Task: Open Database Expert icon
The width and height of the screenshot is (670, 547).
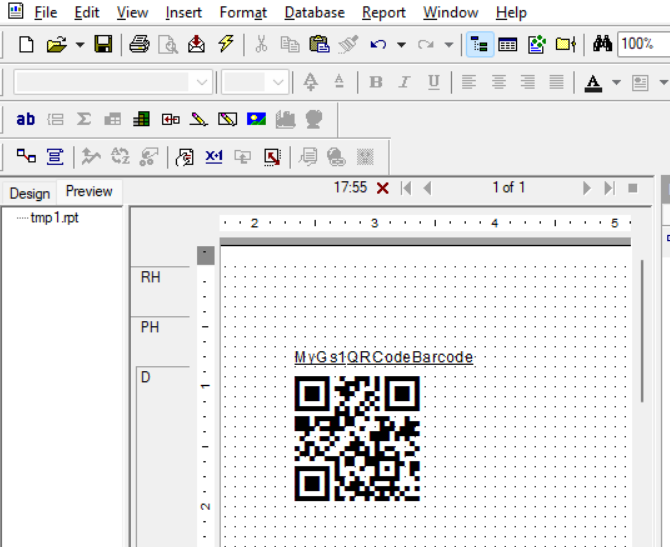Action: (x=26, y=156)
